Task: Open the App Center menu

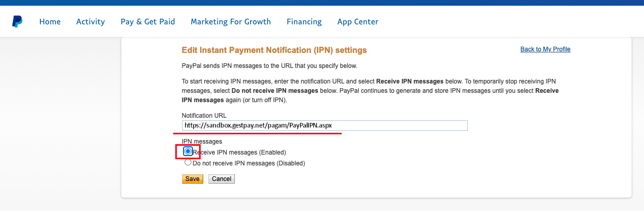Action: (358, 22)
